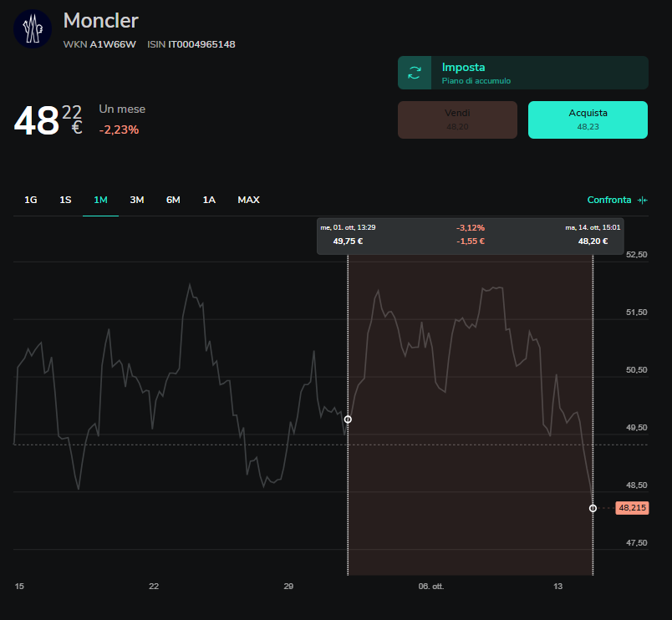Click the Moncler logo icon
672x620 pixels.
tap(33, 29)
